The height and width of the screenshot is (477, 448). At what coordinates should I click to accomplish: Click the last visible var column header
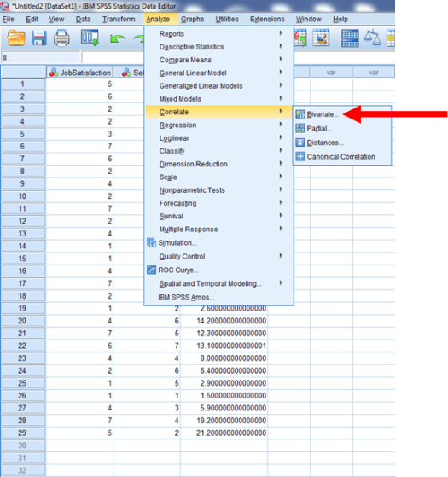374,73
